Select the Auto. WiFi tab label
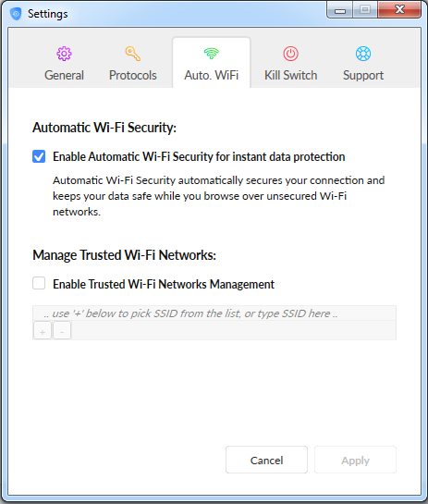Screen dimensions: 428x504 [x=212, y=75]
